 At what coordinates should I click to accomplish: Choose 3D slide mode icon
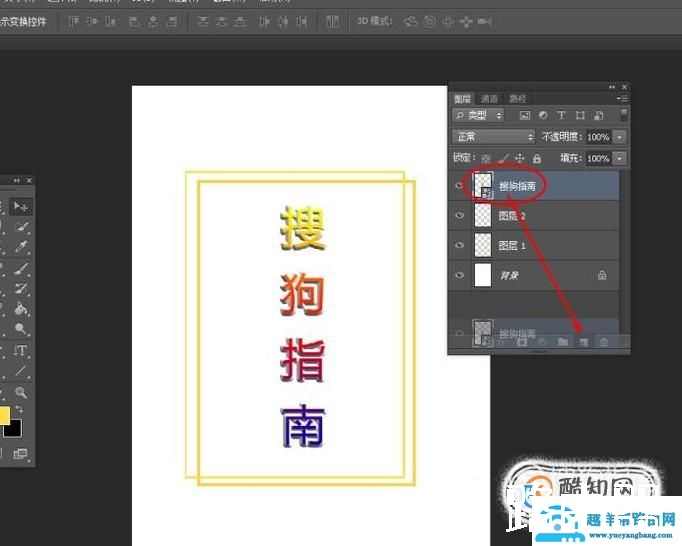click(x=466, y=21)
